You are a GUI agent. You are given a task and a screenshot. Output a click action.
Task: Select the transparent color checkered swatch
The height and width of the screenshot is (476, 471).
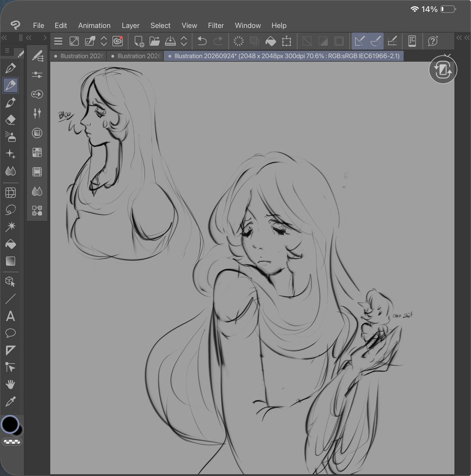click(x=12, y=441)
